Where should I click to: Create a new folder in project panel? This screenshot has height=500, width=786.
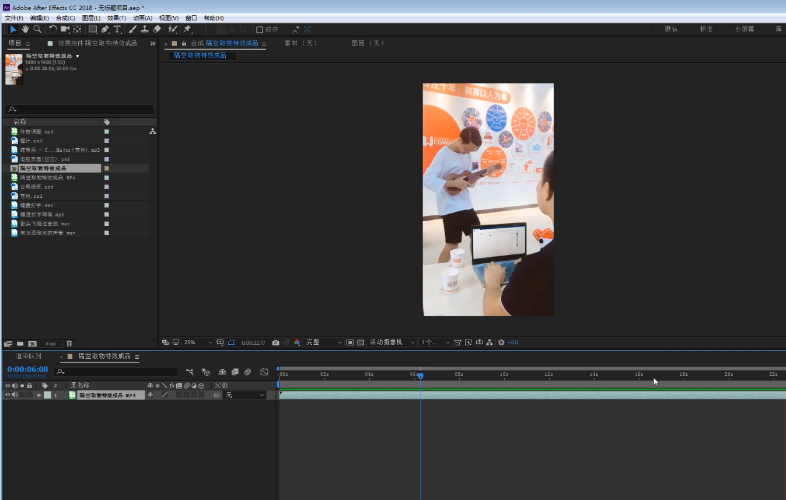pyautogui.click(x=20, y=344)
